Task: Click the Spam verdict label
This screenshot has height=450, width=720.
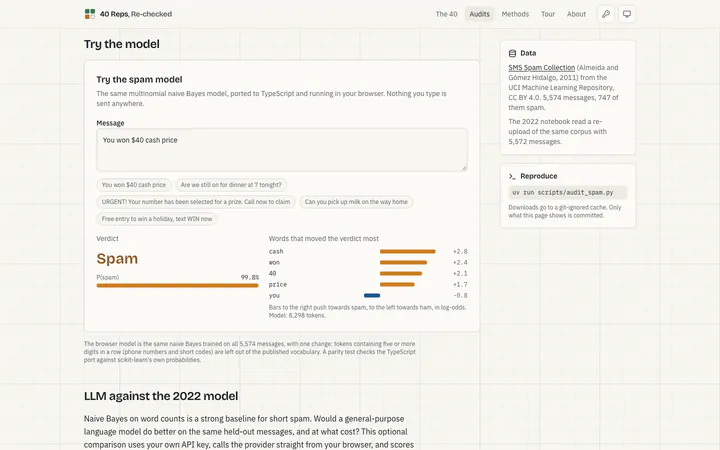Action: click(117, 259)
